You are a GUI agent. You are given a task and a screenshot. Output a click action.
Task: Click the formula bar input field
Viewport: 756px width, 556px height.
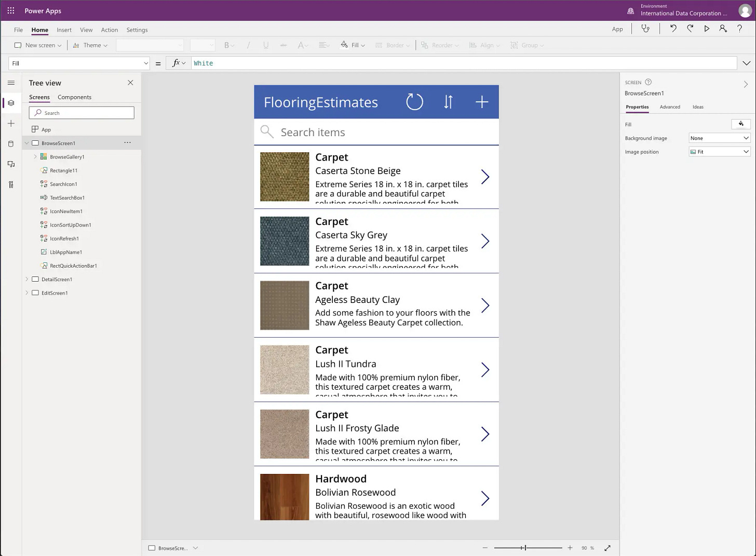[x=464, y=63]
